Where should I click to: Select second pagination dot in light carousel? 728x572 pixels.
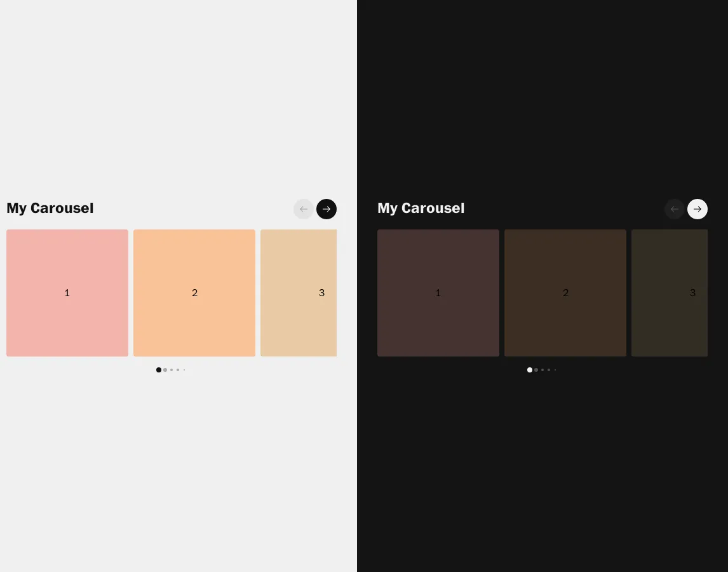tap(165, 370)
